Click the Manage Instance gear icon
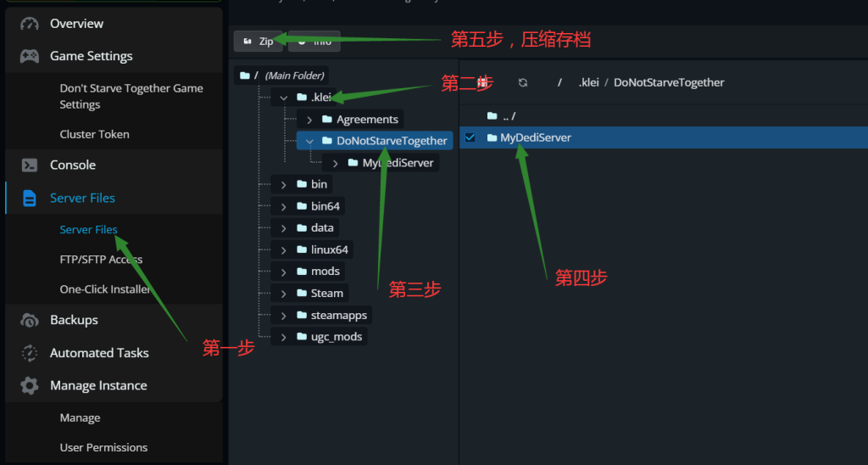868x465 pixels. point(30,386)
